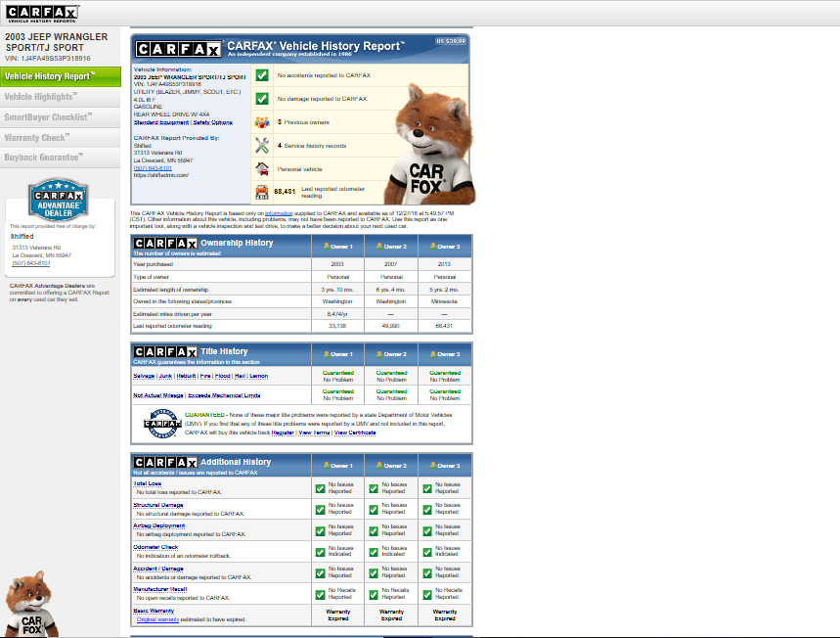Click Manufacturer Recall checkmark for Owner 1

(x=321, y=594)
